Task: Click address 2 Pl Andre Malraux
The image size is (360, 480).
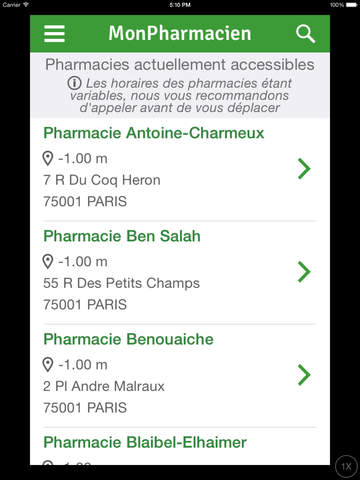Action: coord(104,386)
